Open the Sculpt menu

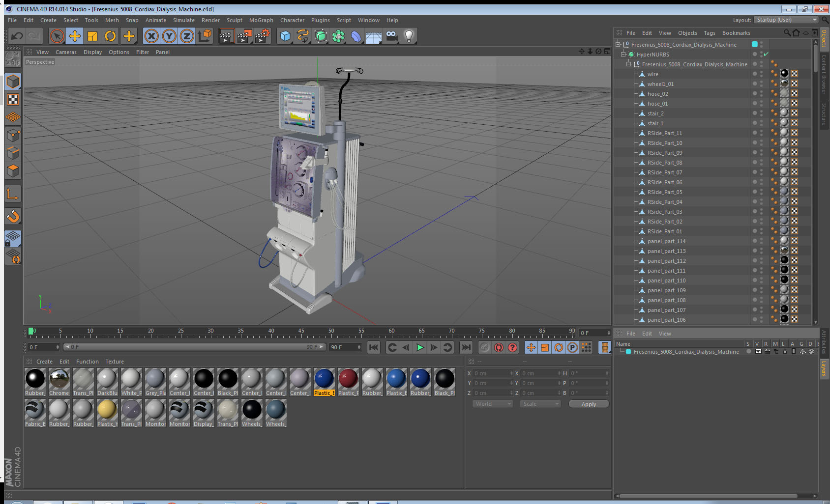[x=235, y=20]
